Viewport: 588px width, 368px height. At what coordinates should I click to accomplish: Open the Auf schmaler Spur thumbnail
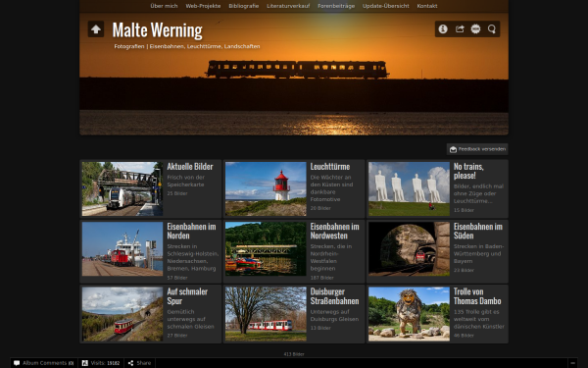pos(122,314)
